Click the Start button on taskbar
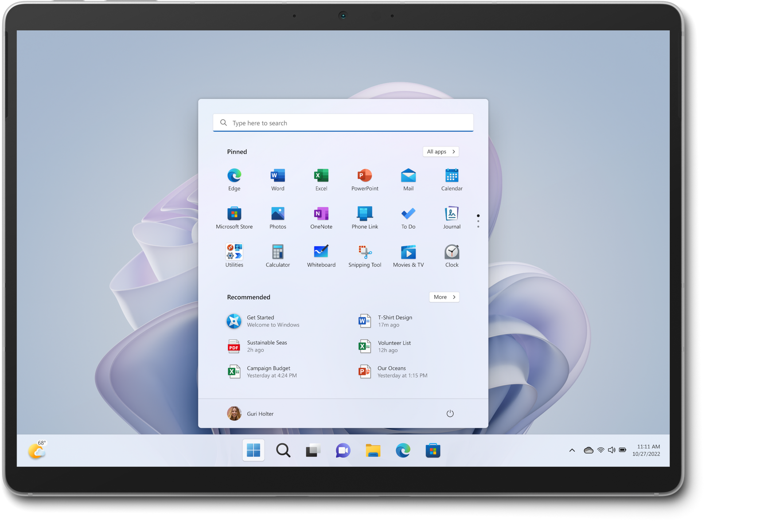 [x=254, y=450]
